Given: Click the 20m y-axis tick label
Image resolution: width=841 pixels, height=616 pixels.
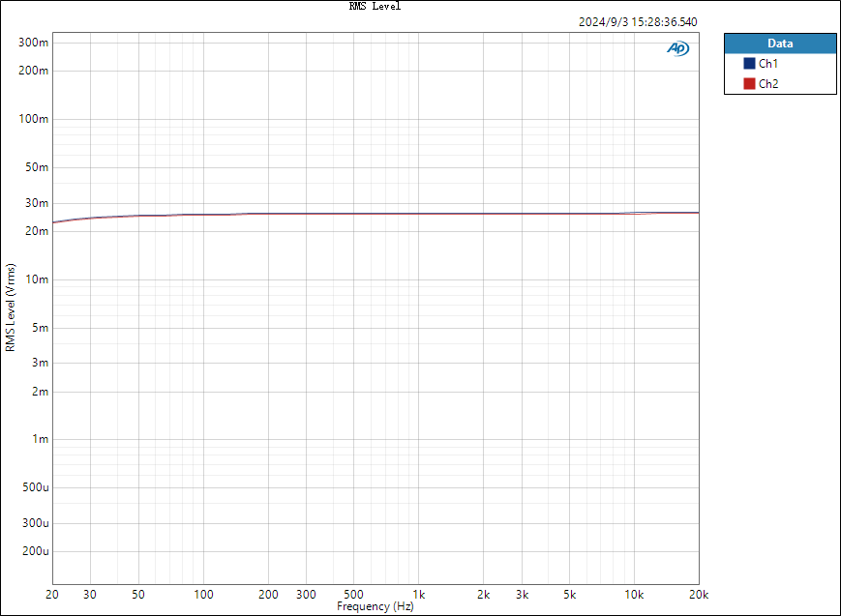Looking at the screenshot, I should [37, 231].
